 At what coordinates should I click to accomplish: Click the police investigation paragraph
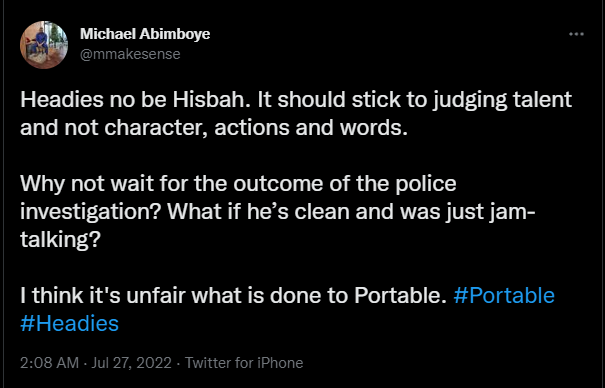click(x=278, y=211)
